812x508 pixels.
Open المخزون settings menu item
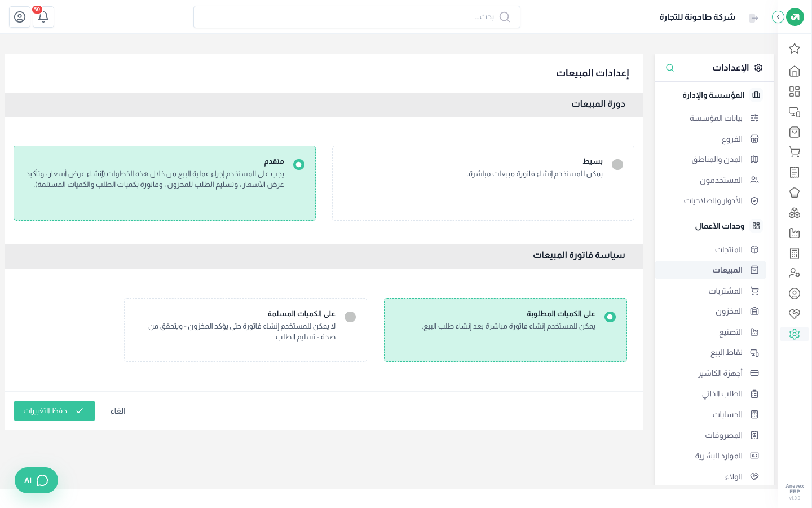pos(710,312)
